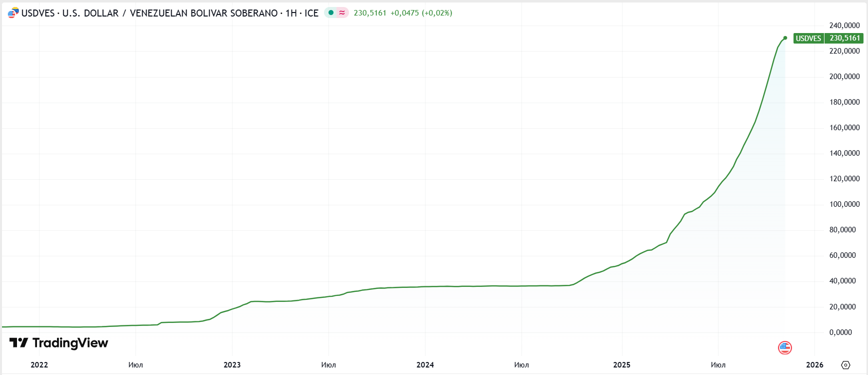Click the US flag economic event marker
Image resolution: width=868 pixels, height=375 pixels.
(785, 347)
